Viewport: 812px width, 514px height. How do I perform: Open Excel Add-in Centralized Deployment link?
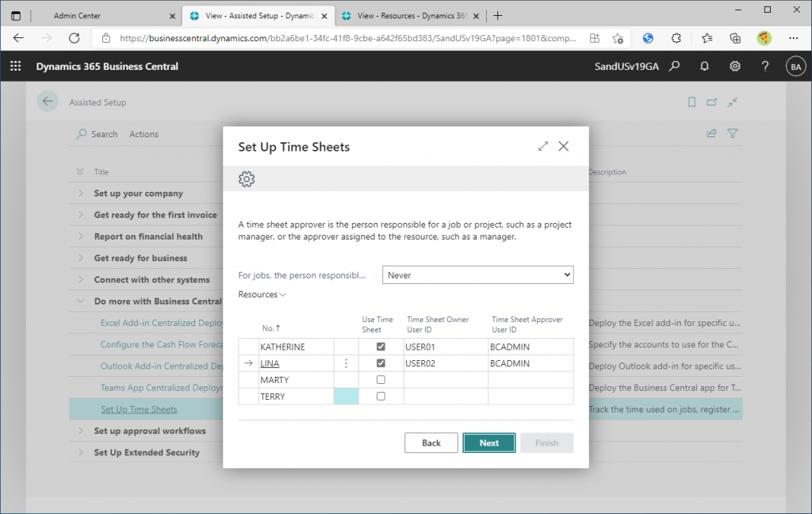coord(162,323)
